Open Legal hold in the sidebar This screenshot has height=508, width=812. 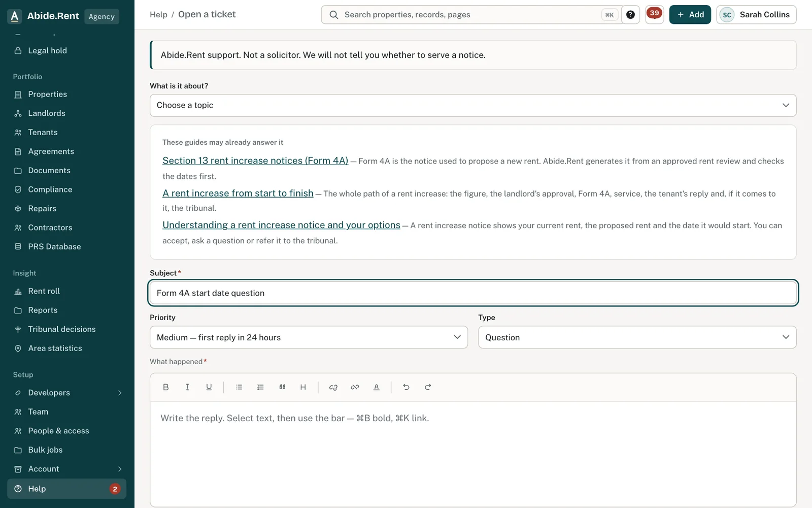pos(67,51)
